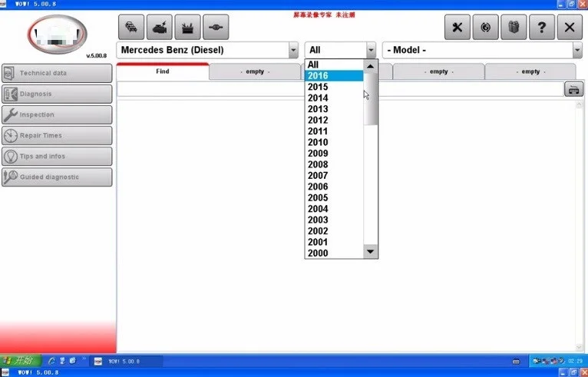The width and height of the screenshot is (588, 377).
Task: Choose 2005 in the year list
Action: (x=334, y=197)
